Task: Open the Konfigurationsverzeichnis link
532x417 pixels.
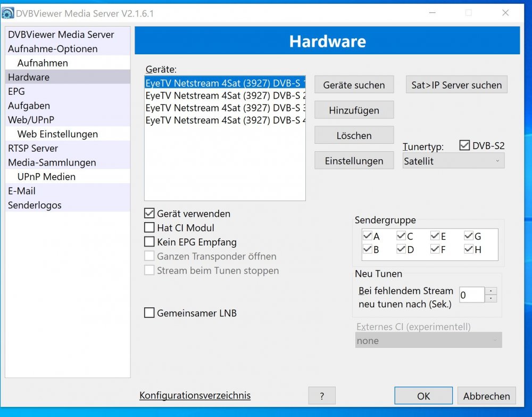Action: 195,395
